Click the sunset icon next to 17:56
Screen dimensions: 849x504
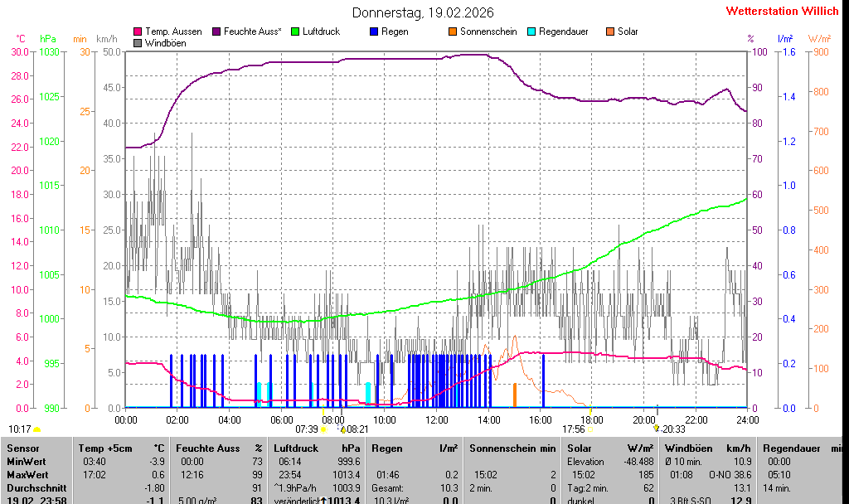click(591, 430)
